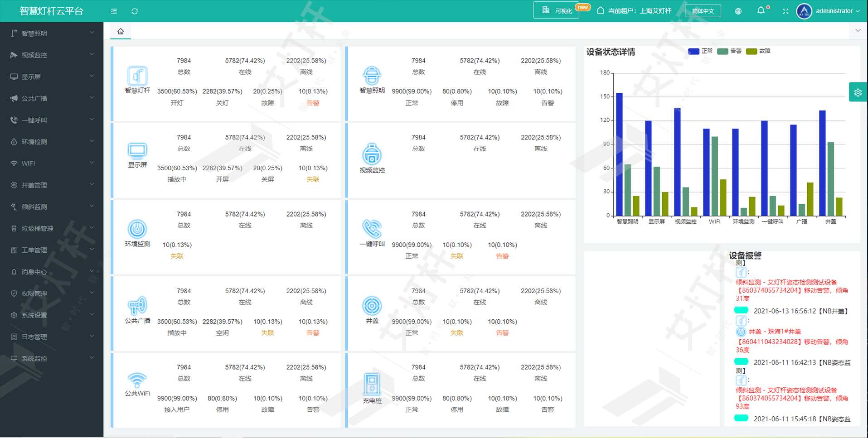Click the 公共WiFi card icon
The width and height of the screenshot is (868, 438).
click(137, 380)
